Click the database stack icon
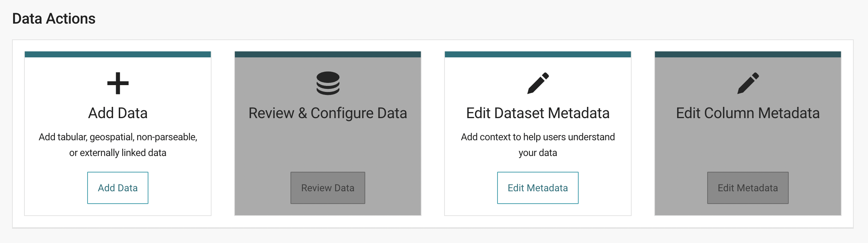Image resolution: width=868 pixels, height=243 pixels. click(x=328, y=83)
